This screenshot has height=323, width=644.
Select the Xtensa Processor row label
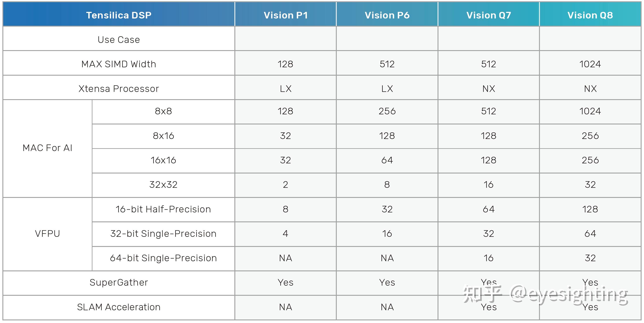[x=119, y=88]
